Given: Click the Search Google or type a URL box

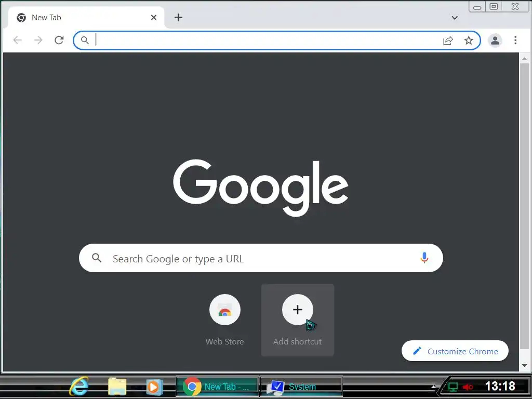Looking at the screenshot, I should click(x=261, y=258).
